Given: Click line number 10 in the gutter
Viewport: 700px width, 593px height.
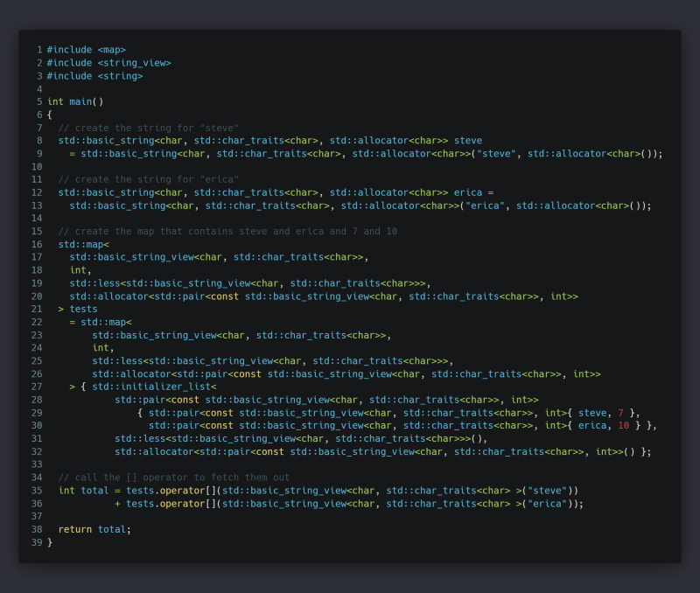Looking at the screenshot, I should pos(37,167).
